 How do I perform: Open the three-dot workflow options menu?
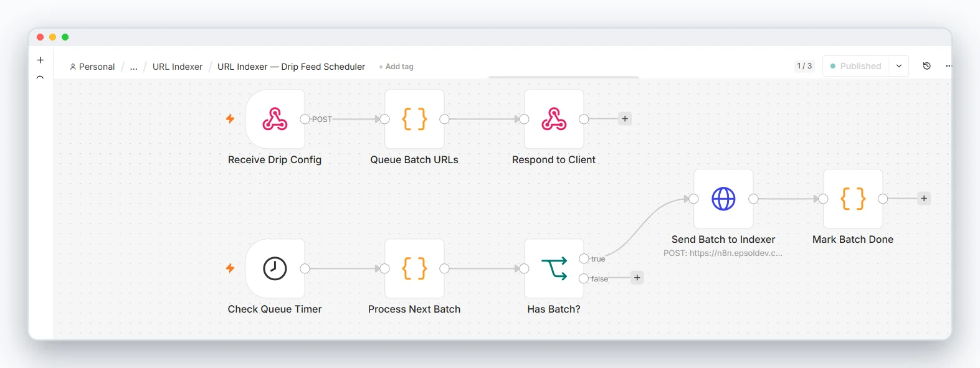(x=948, y=66)
